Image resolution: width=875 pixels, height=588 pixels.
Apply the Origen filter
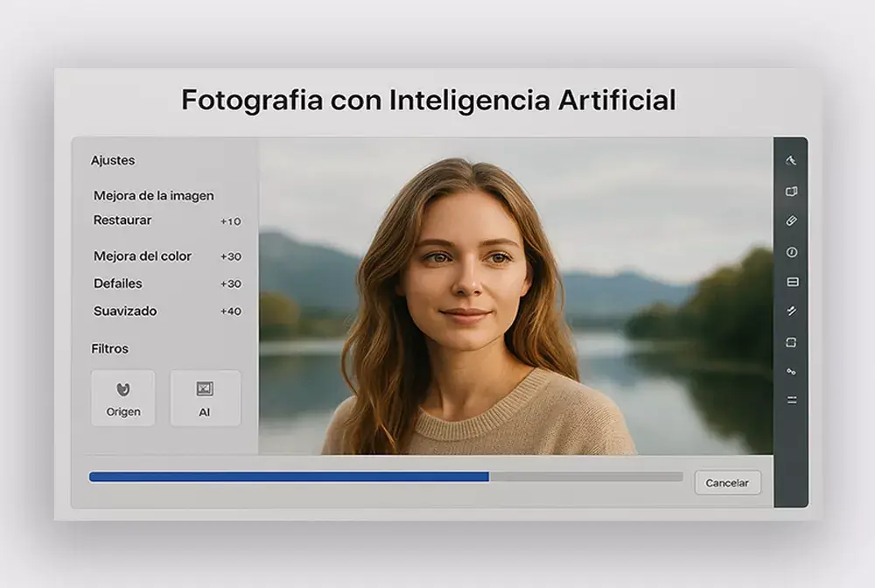tap(123, 398)
